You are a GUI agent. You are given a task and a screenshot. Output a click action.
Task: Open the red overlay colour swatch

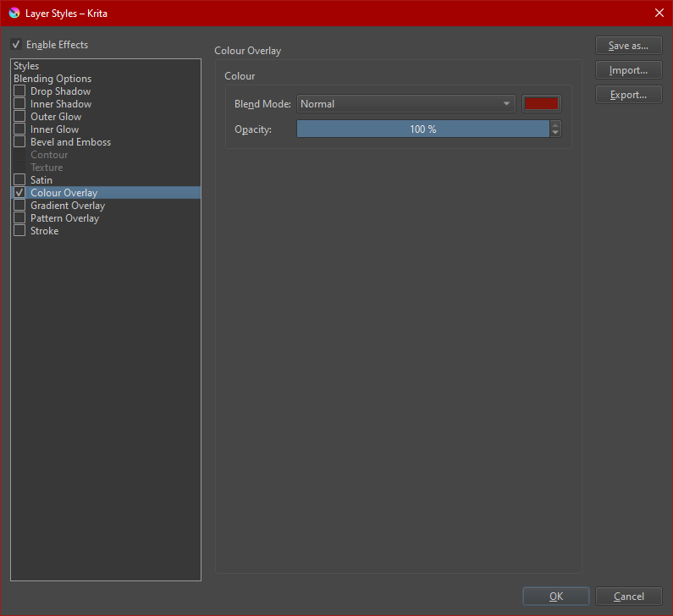click(x=542, y=104)
